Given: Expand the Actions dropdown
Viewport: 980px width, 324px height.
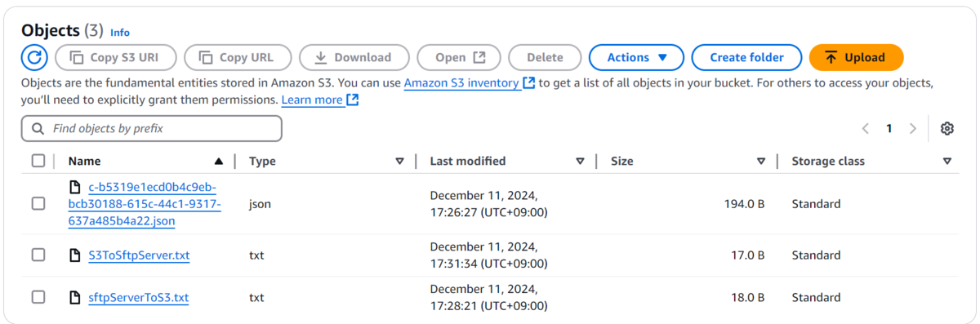Looking at the screenshot, I should [638, 57].
